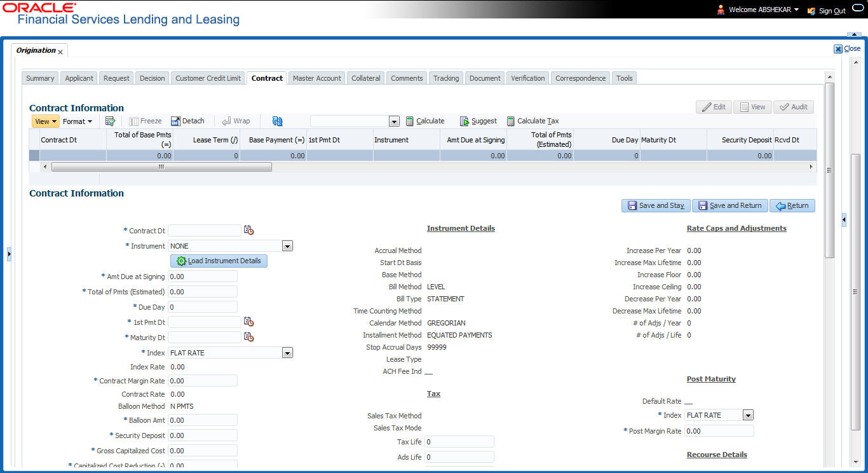868x473 pixels.
Task: Click the Lease Term column header
Action: (207, 140)
